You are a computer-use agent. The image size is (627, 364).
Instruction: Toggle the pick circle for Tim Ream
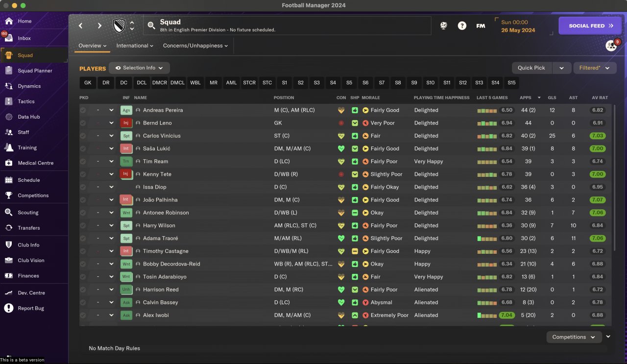(x=83, y=161)
